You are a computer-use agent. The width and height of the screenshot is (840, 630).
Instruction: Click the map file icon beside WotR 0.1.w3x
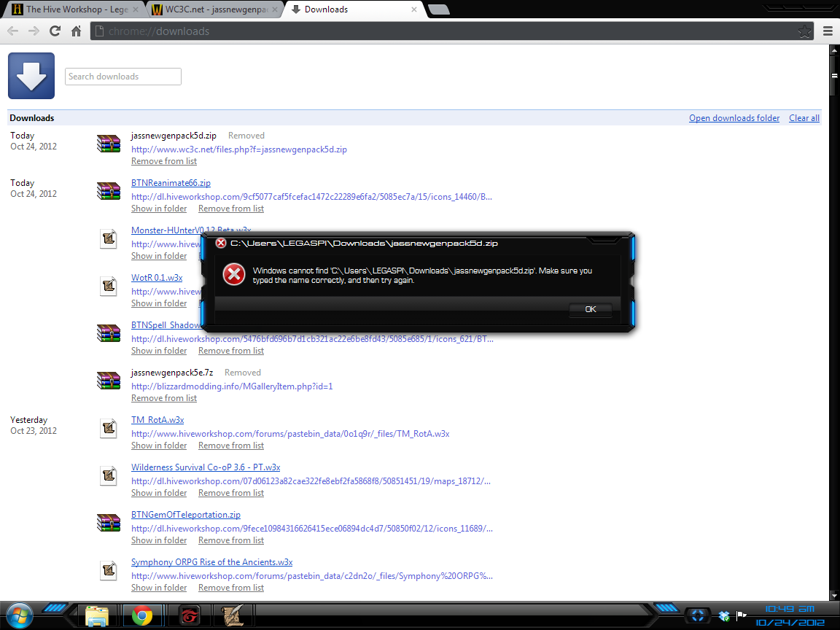point(109,286)
